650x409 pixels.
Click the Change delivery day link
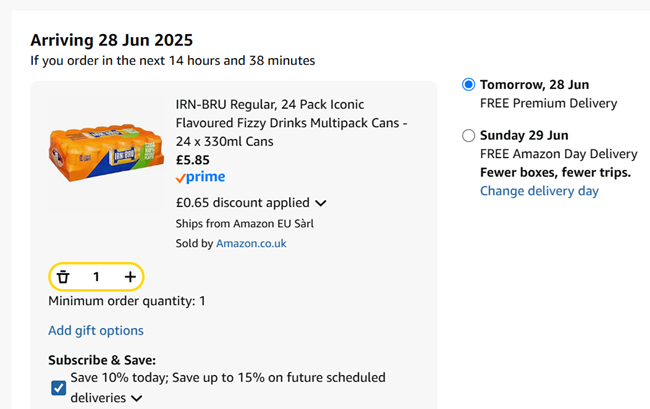pos(539,191)
